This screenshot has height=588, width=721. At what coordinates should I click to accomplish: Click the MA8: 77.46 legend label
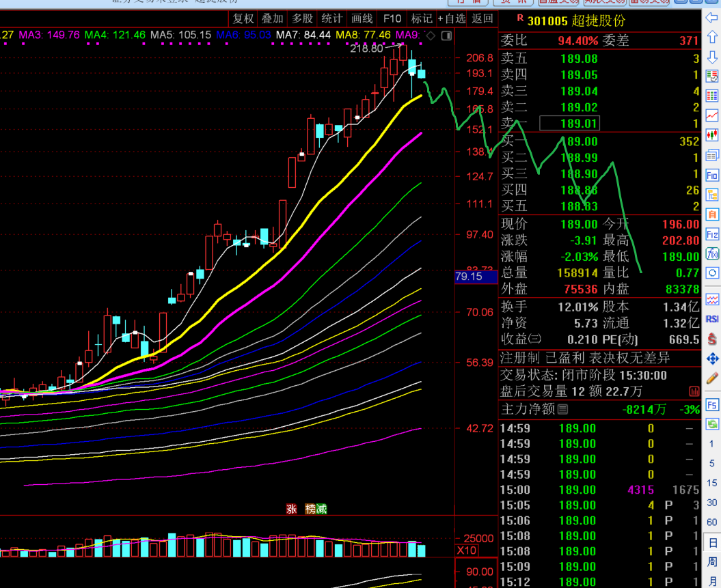[364, 35]
